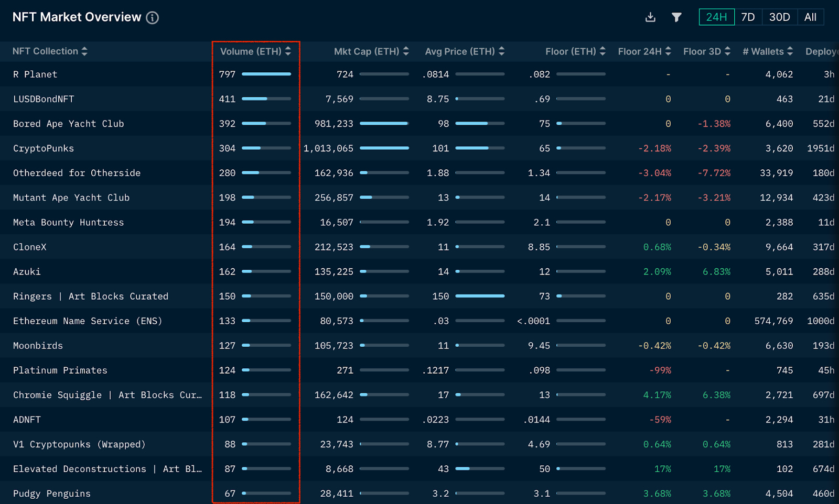Image resolution: width=839 pixels, height=504 pixels.
Task: Click Bored Ape Yacht Club's avg price bar
Action: coord(480,124)
